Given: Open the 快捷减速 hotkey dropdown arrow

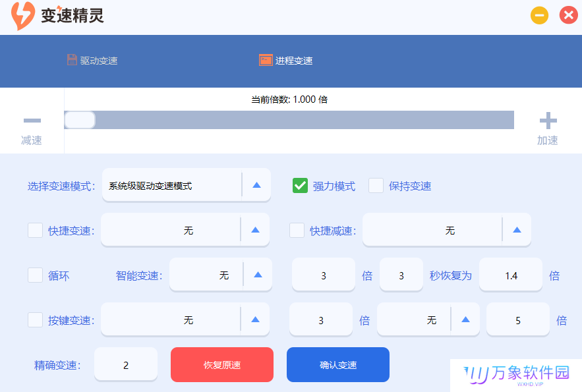Looking at the screenshot, I should click(x=517, y=230).
